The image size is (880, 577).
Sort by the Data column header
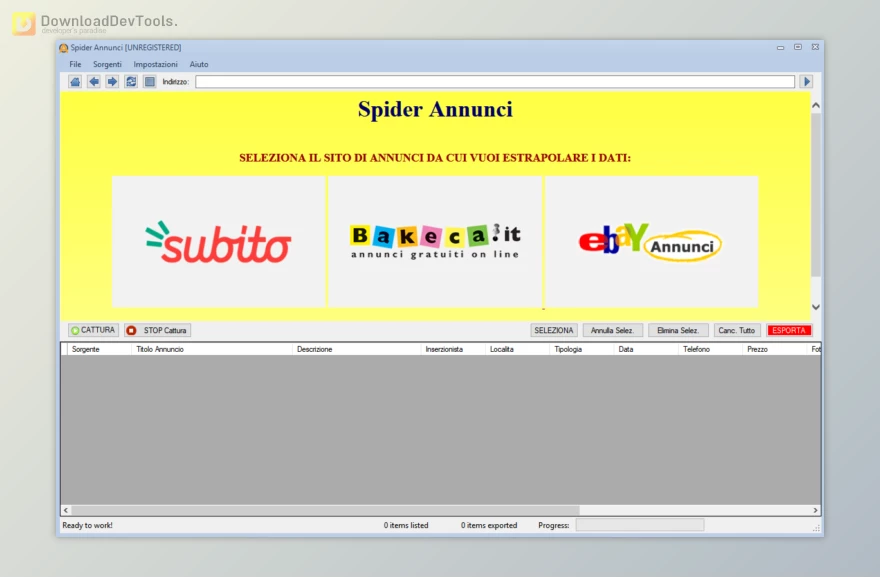point(646,349)
